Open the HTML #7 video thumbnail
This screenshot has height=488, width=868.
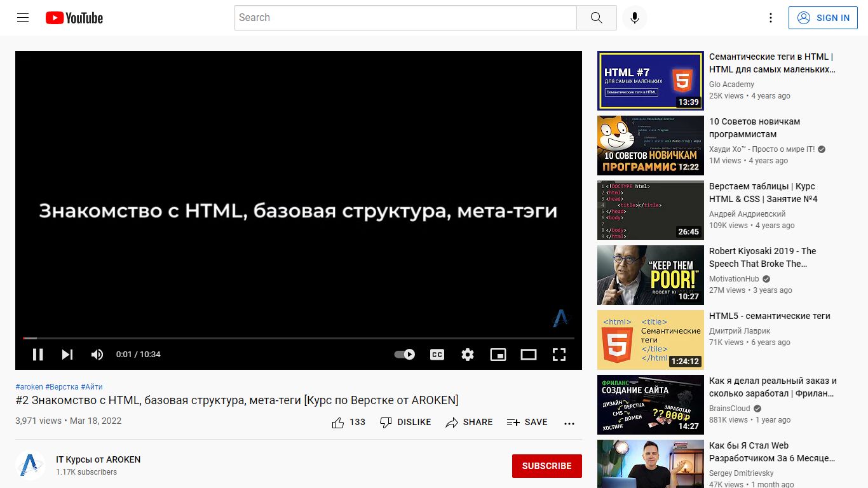click(651, 81)
